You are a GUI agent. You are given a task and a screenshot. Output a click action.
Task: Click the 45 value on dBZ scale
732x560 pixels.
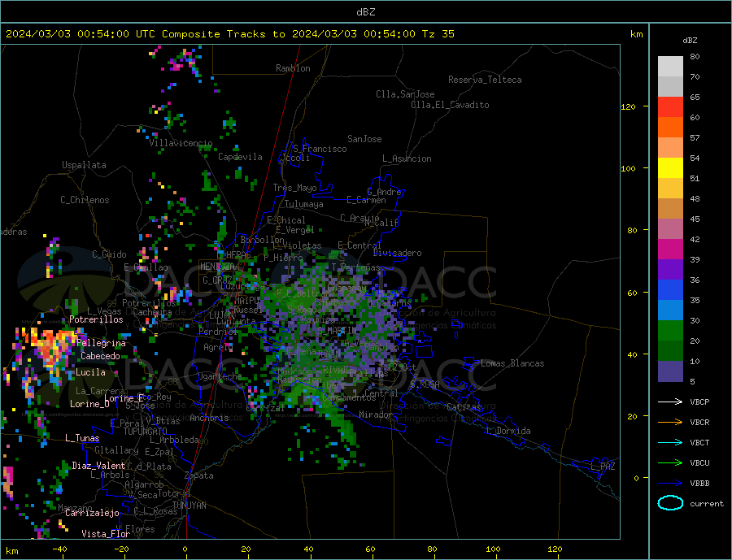(695, 219)
